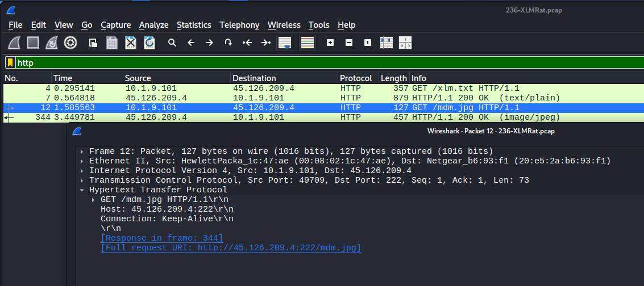Open the Tools menu
The image size is (644, 286).
[x=319, y=25]
